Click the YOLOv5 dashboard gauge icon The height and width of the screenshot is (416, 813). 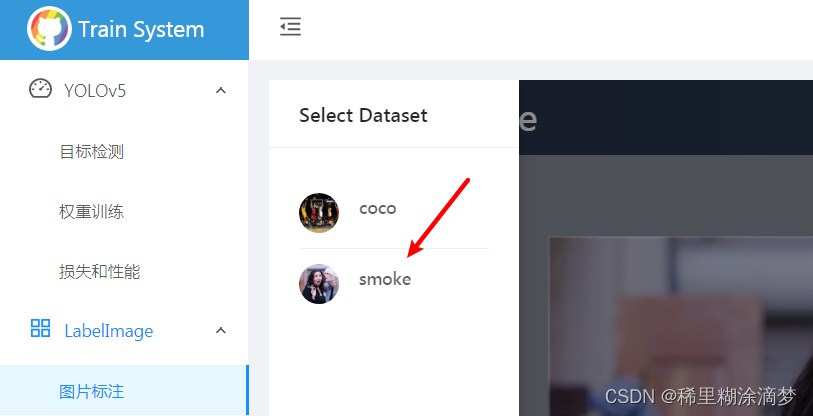tap(40, 89)
